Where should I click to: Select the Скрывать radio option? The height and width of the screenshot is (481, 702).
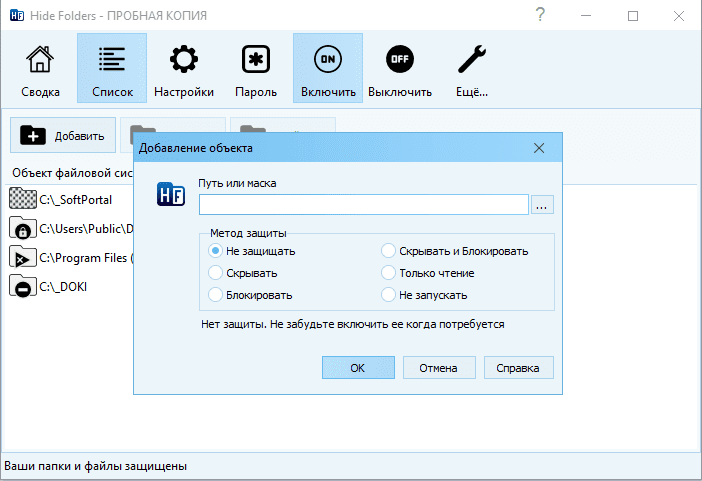(x=243, y=273)
